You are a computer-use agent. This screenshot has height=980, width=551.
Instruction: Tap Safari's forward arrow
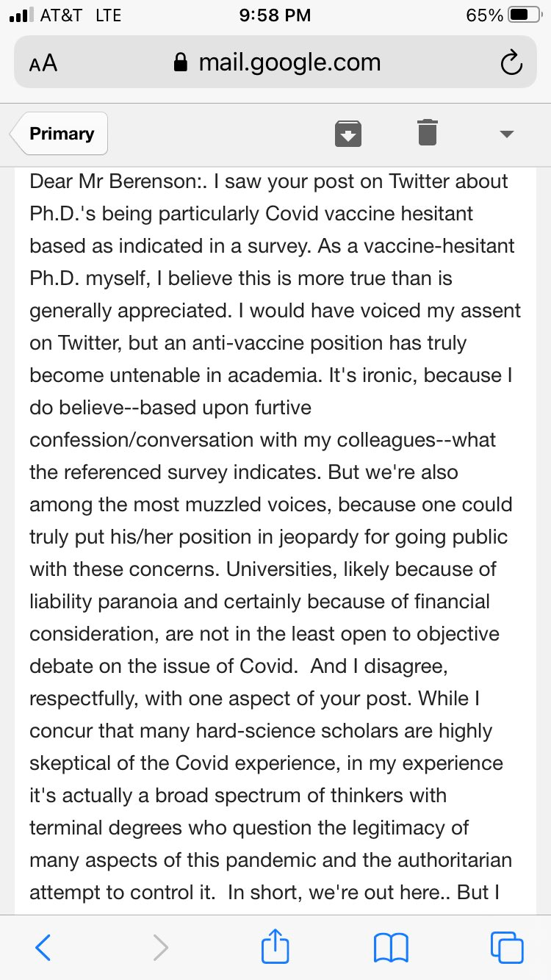(x=161, y=947)
